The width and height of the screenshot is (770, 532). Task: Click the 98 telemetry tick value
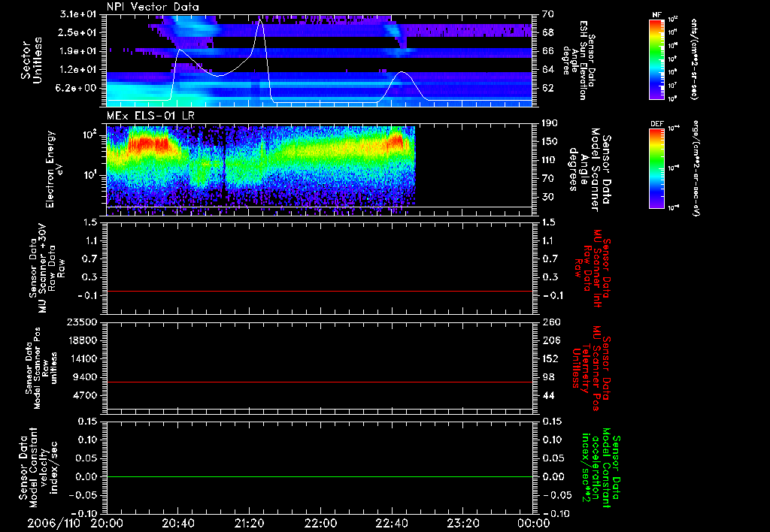point(548,377)
